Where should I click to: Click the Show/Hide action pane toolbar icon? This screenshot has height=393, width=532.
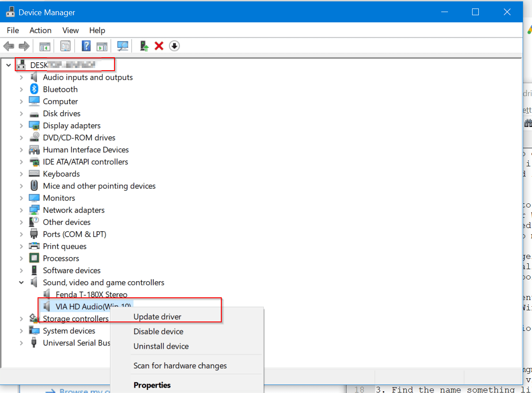point(103,46)
